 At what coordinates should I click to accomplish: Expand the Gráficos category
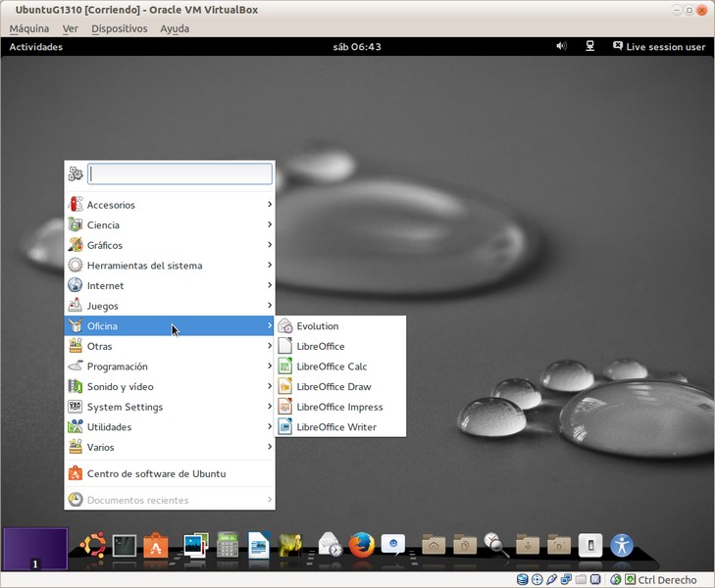pyautogui.click(x=170, y=245)
